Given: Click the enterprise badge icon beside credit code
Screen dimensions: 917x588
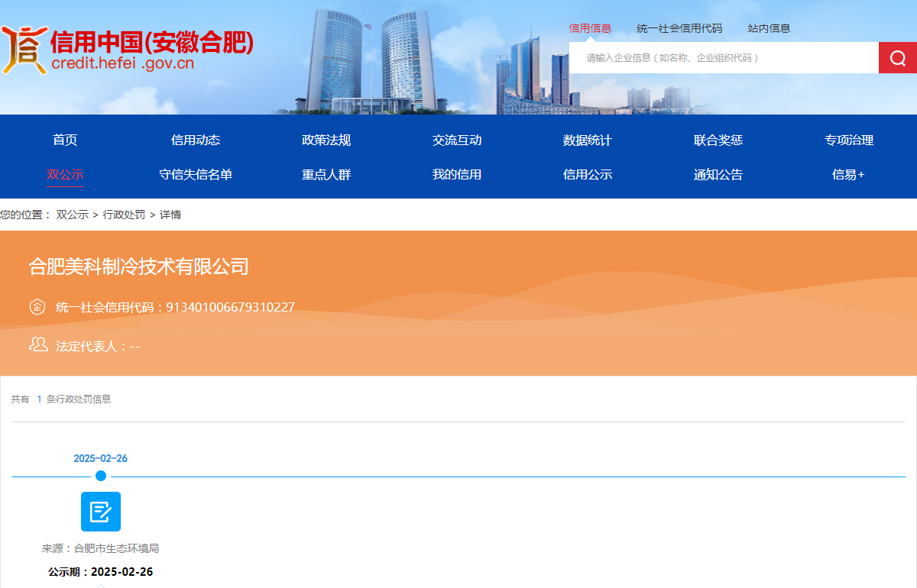Looking at the screenshot, I should [x=37, y=307].
